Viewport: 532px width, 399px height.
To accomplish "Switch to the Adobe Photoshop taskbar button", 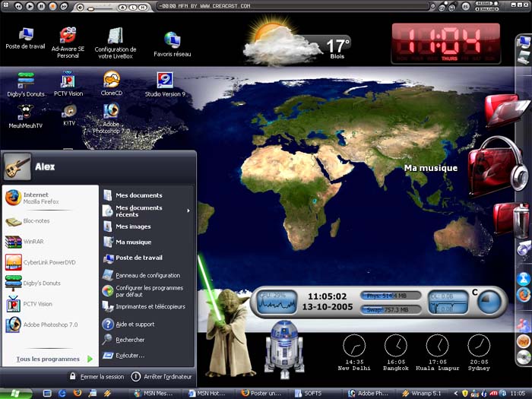I will click(368, 394).
